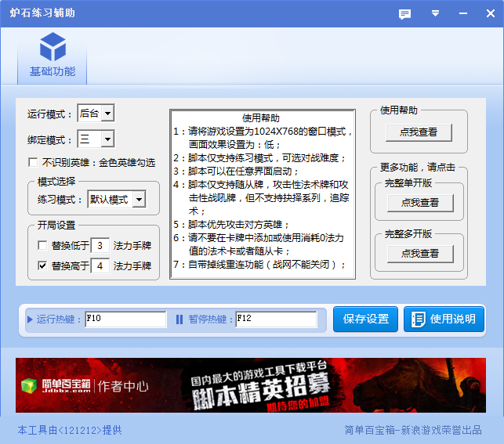Click the 炉石练习辅助 window title

(x=42, y=13)
